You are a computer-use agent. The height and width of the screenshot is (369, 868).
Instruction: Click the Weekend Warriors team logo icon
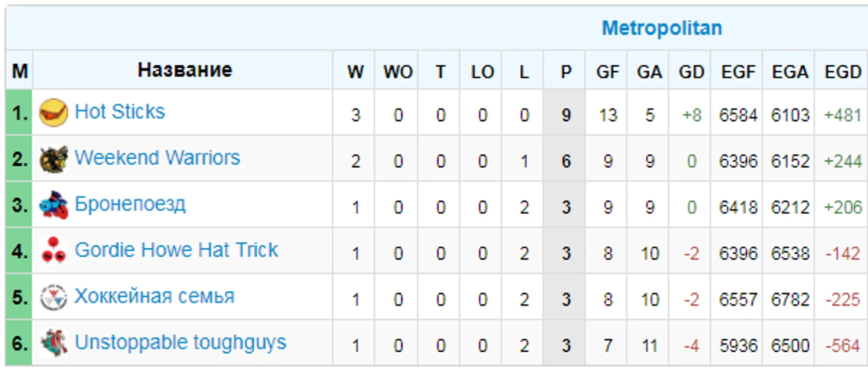(54, 159)
